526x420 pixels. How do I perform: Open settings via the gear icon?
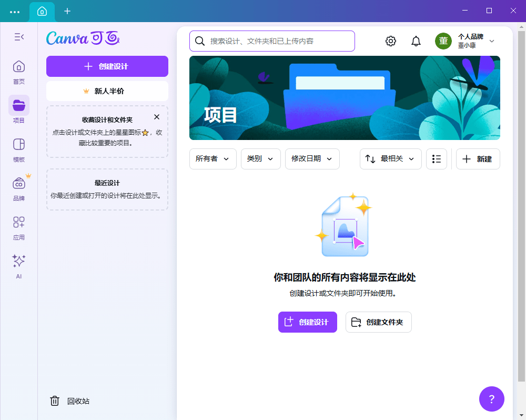pyautogui.click(x=390, y=41)
